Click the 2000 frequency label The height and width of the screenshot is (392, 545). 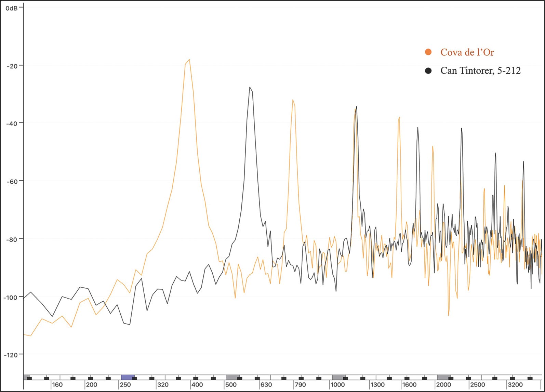[x=443, y=385]
